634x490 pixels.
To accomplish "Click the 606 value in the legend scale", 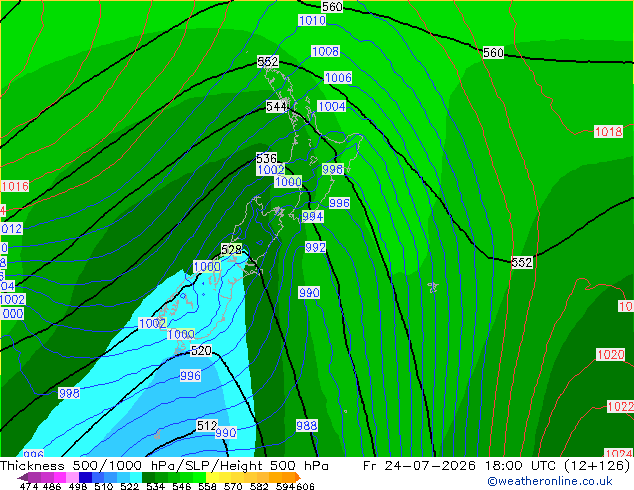I will [305, 486].
